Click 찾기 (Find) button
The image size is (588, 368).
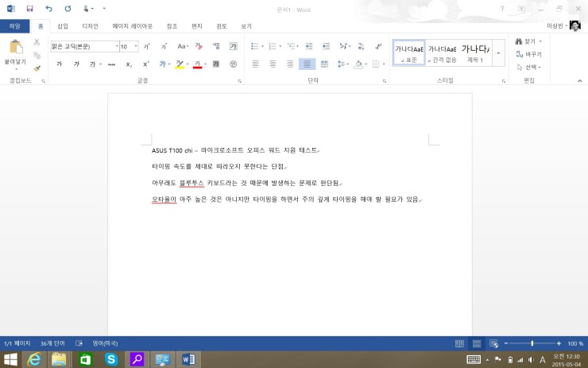coord(528,41)
